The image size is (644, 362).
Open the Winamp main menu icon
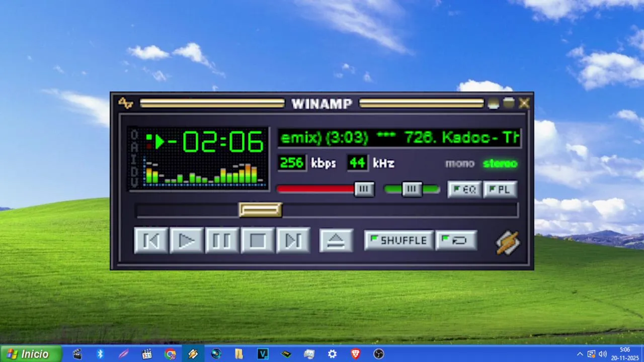pyautogui.click(x=125, y=103)
